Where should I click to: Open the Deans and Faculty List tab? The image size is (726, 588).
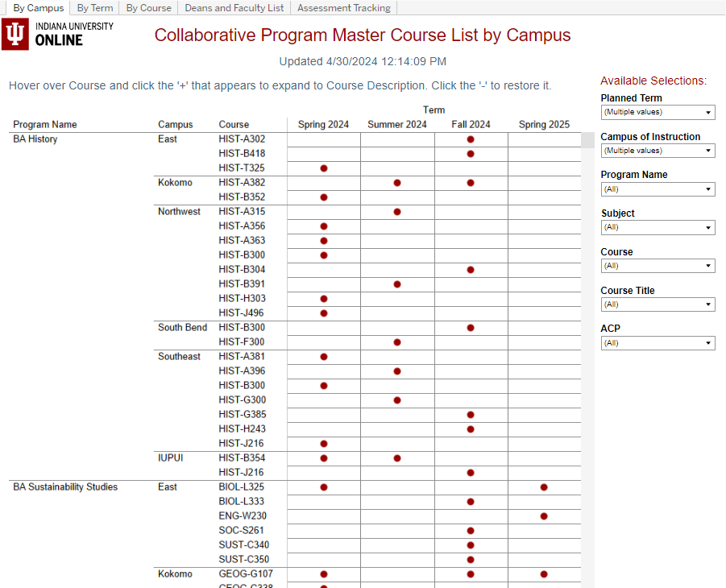click(234, 8)
